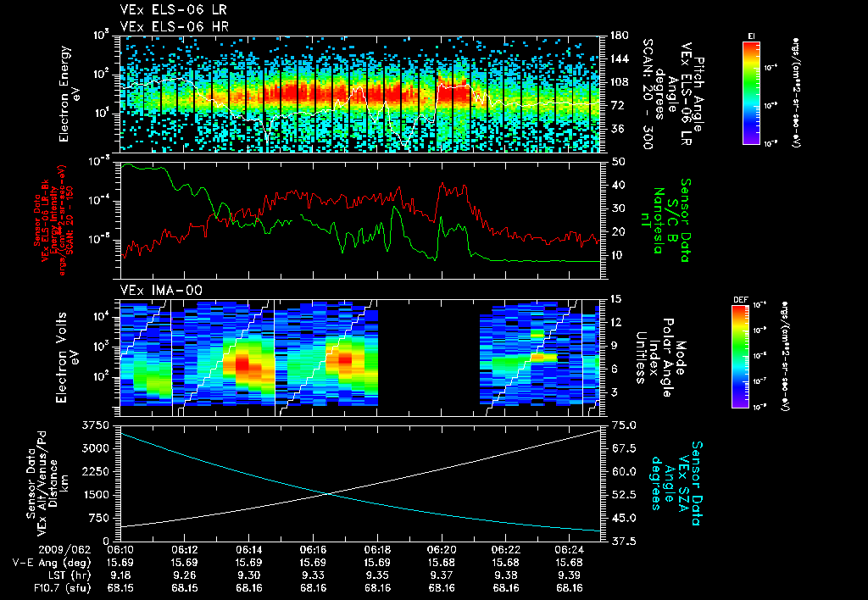Select the 'VEx IMA-00' panel title
This screenshot has height=600, width=868.
click(161, 290)
